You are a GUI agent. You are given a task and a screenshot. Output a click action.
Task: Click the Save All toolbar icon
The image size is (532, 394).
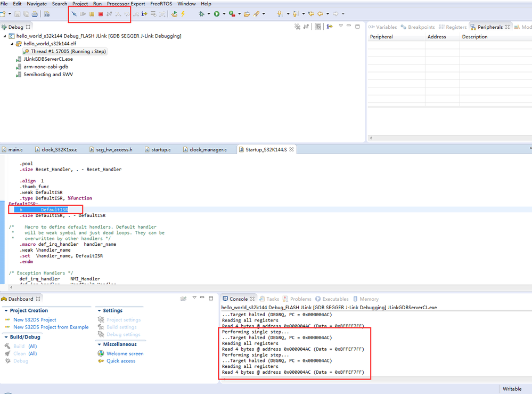[x=26, y=14]
